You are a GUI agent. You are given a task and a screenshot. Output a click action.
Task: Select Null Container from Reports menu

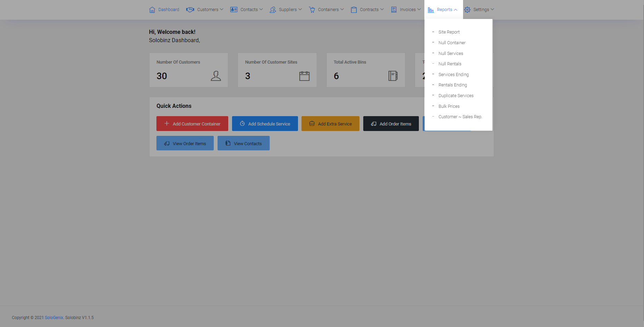point(452,43)
